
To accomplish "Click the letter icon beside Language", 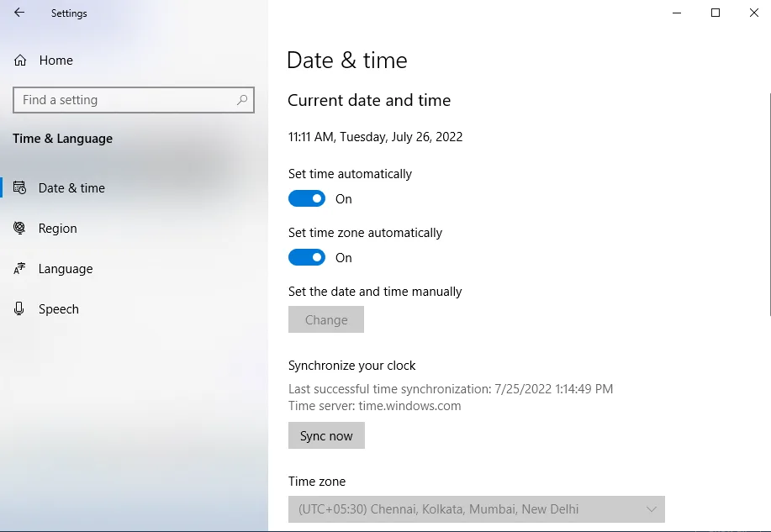I will pyautogui.click(x=20, y=269).
